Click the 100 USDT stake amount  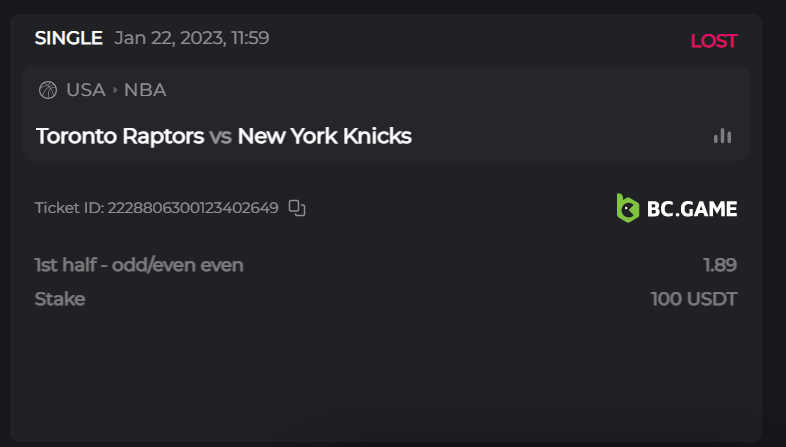[694, 299]
